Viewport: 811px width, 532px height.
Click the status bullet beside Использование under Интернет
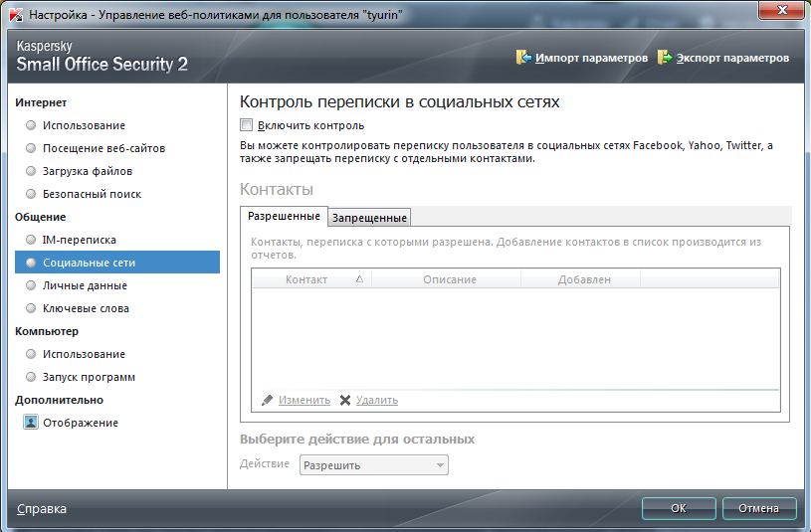point(31,125)
